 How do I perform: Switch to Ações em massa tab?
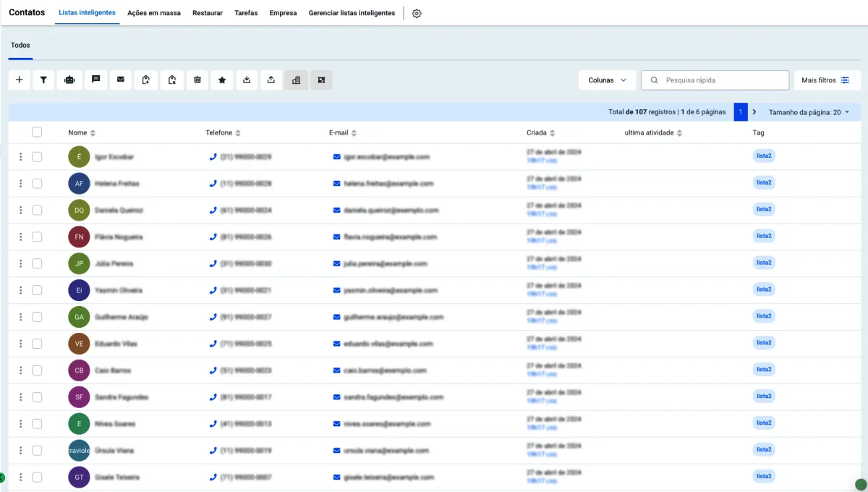point(154,13)
